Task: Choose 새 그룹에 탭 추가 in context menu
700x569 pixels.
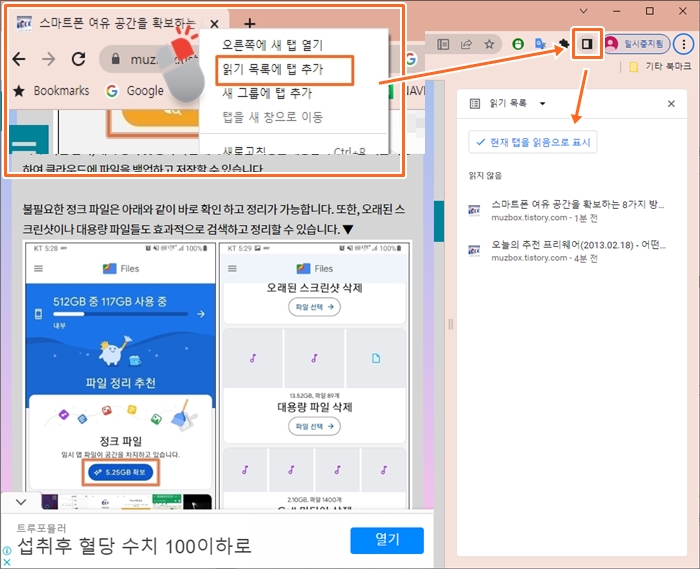Action: 267,93
